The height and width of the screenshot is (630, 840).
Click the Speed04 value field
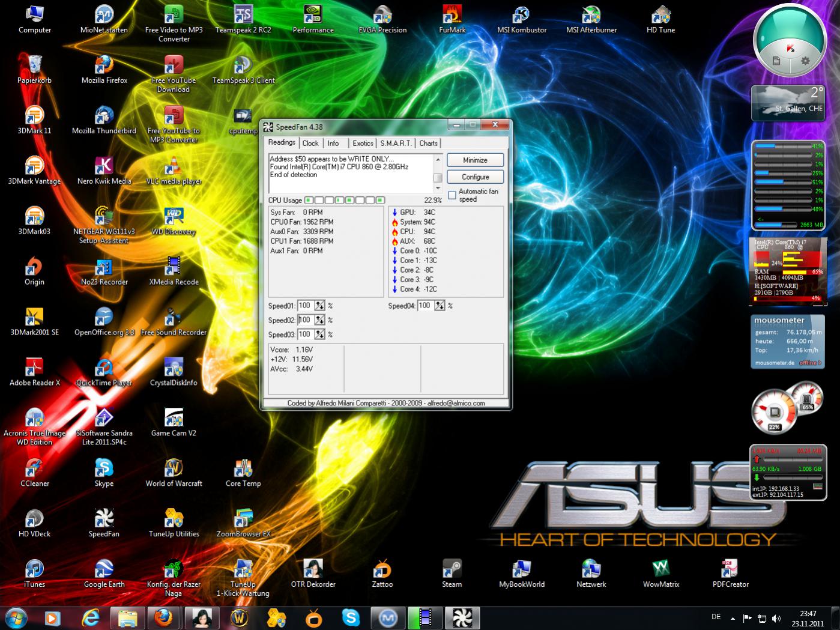[426, 306]
